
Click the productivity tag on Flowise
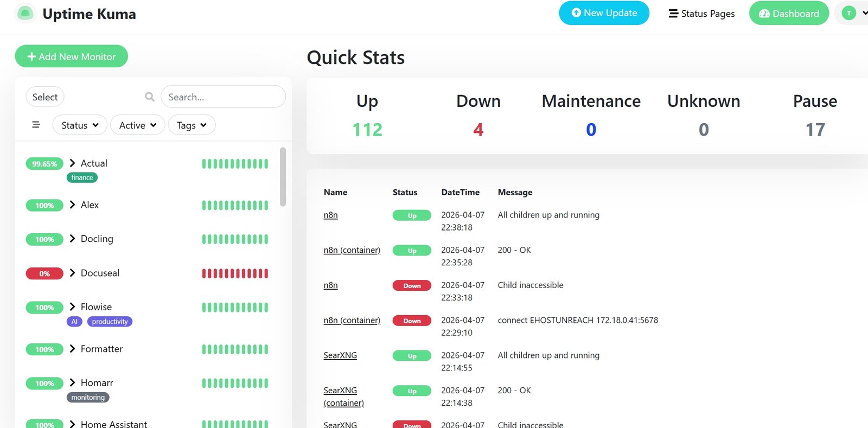[x=110, y=322]
